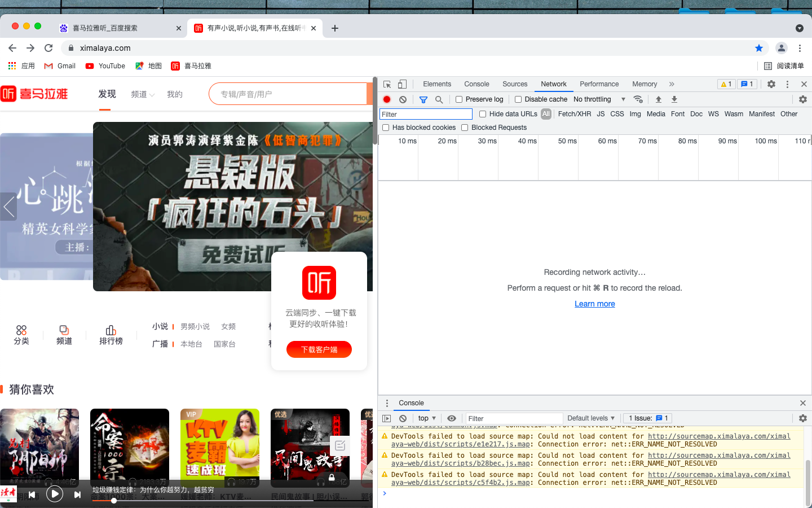
Task: Open network conditions wifi icon
Action: click(638, 99)
